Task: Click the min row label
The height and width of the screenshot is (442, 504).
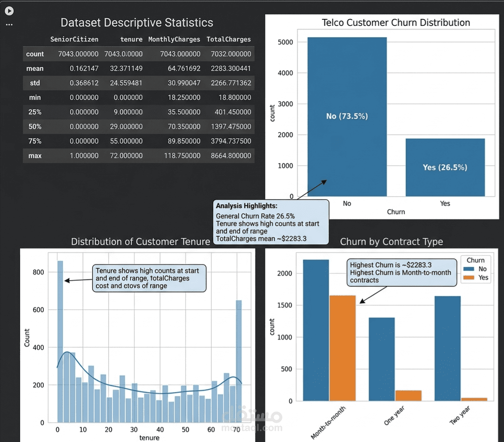Action: click(35, 97)
